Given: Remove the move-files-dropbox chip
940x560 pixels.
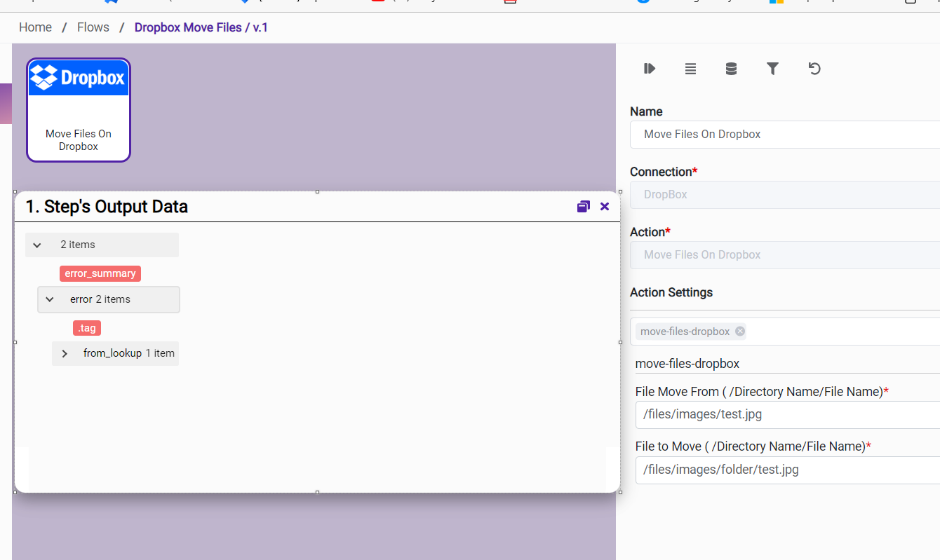Looking at the screenshot, I should [740, 332].
